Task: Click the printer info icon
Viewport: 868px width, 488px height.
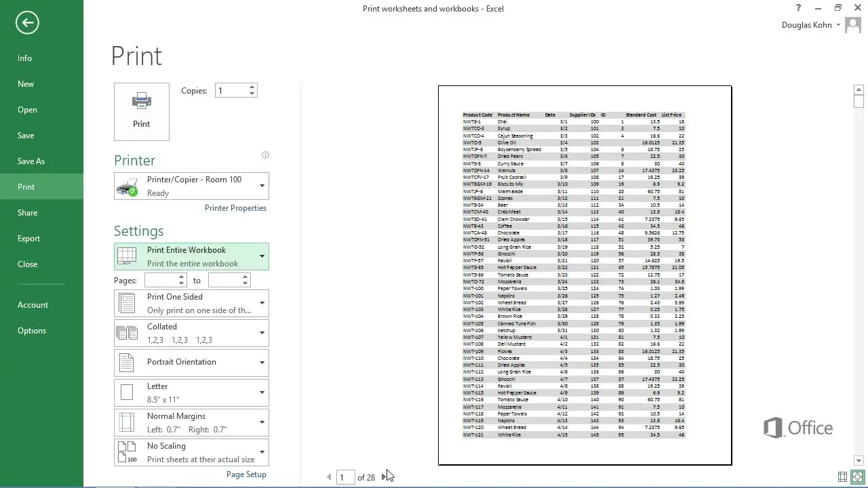Action: [265, 155]
